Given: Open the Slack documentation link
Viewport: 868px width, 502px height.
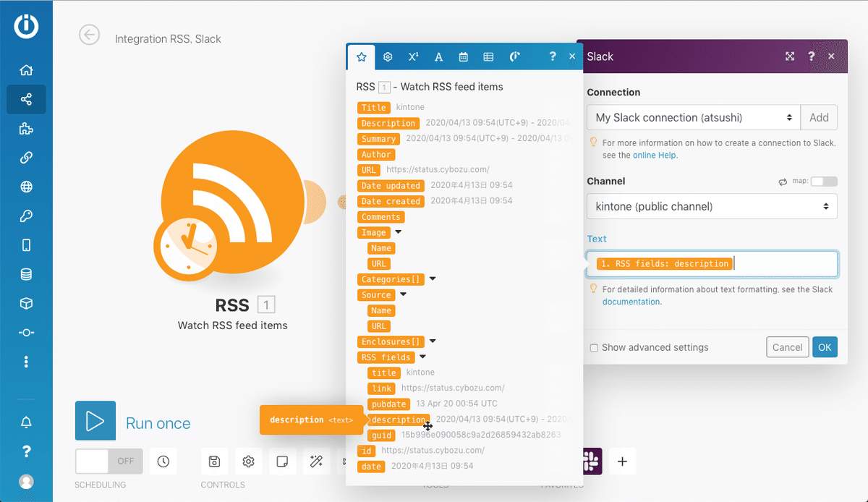Looking at the screenshot, I should pyautogui.click(x=631, y=302).
